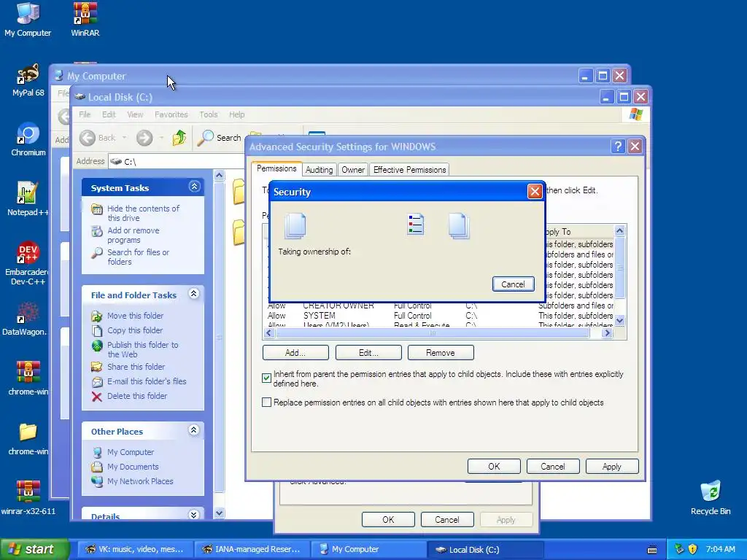Launch the Embarcadero Dev-C++ shortcut
747x560 pixels.
pos(28,262)
